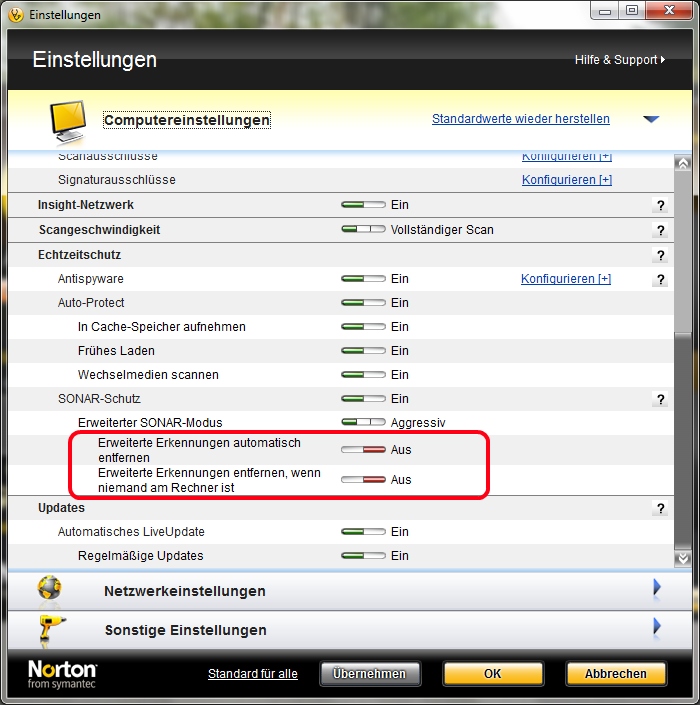The width and height of the screenshot is (700, 705).
Task: Click Standard für alle link
Action: pos(253,674)
